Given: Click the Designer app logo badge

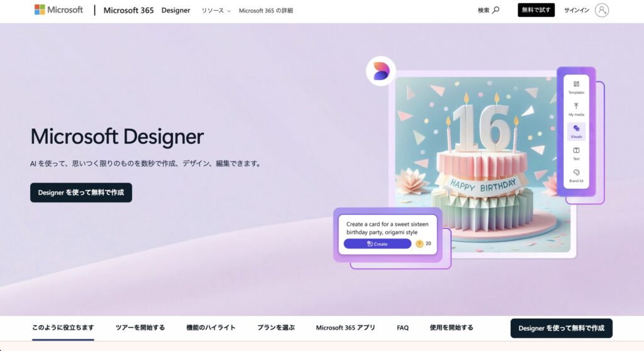Looking at the screenshot, I should click(381, 71).
